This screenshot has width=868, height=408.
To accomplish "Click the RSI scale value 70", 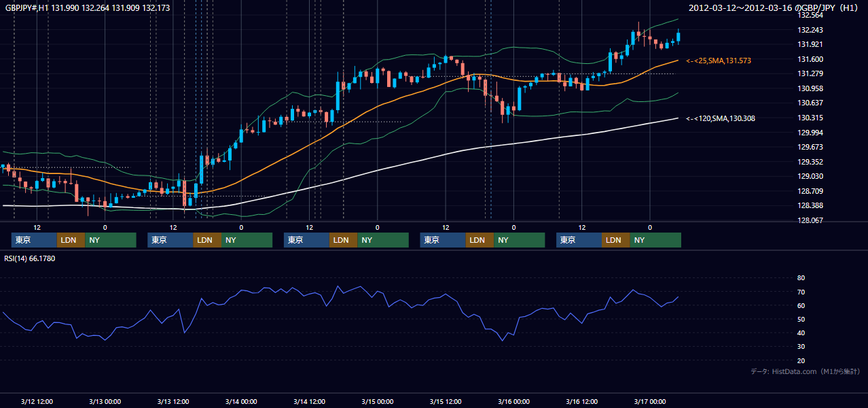I will pos(801,292).
